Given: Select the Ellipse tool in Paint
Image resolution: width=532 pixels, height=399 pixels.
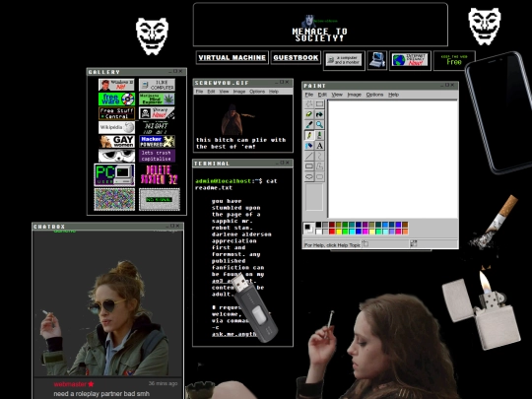Looking at the screenshot, I should tap(309, 176).
